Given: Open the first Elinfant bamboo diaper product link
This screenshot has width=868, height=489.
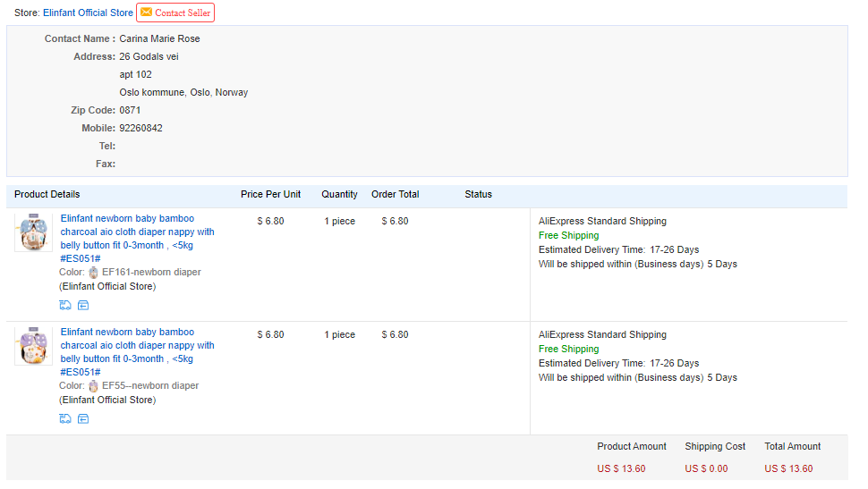Looking at the screenshot, I should [x=137, y=239].
